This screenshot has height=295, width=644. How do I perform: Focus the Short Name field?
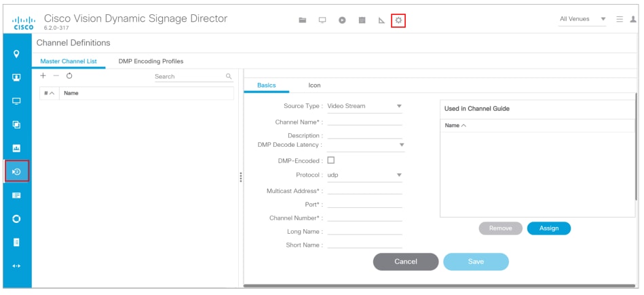pyautogui.click(x=364, y=245)
